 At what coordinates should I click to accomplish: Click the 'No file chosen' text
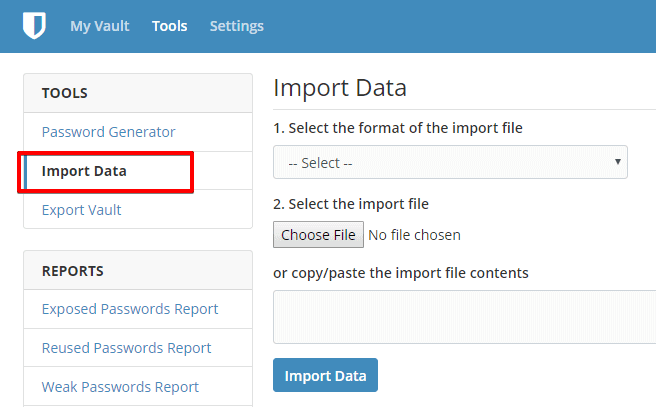(414, 235)
